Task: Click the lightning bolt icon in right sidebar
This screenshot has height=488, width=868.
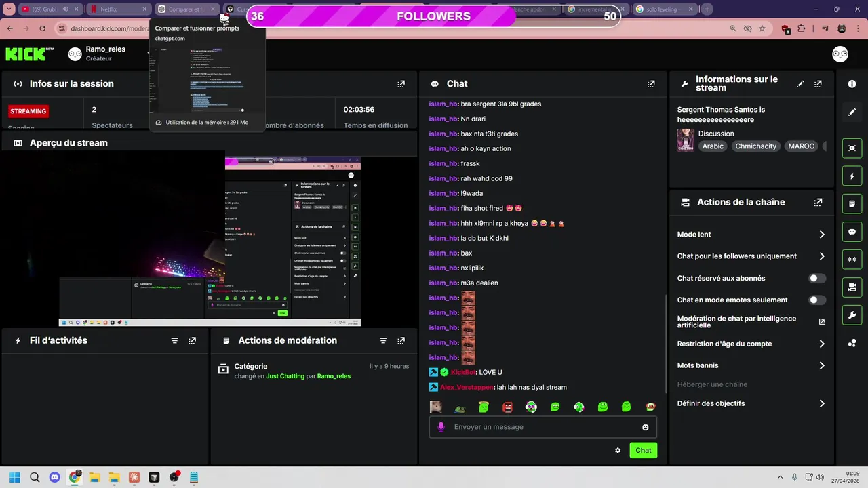Action: (x=852, y=176)
